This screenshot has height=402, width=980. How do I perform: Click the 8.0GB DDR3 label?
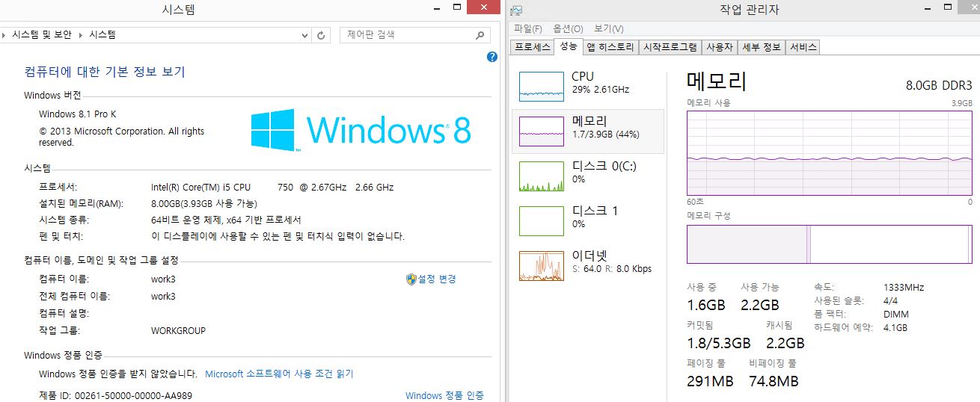pos(940,85)
